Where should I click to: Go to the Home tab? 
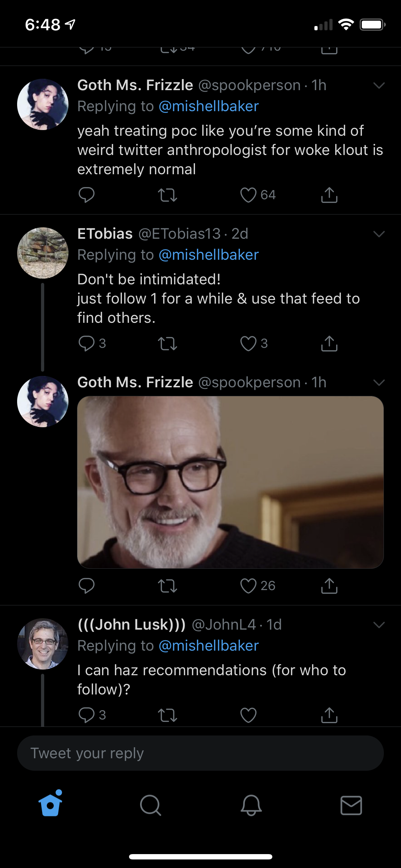[50, 805]
